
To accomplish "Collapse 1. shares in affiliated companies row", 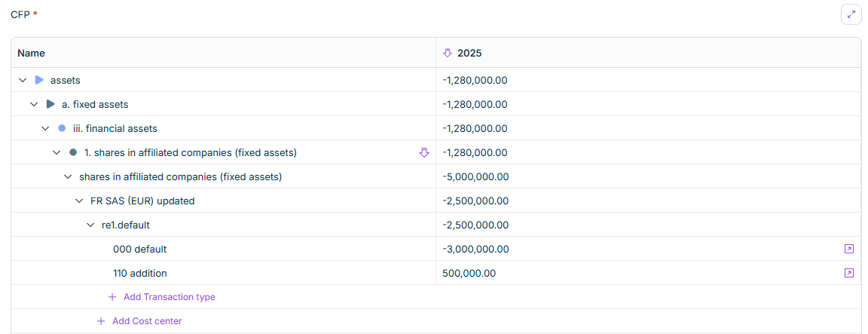I will click(57, 153).
